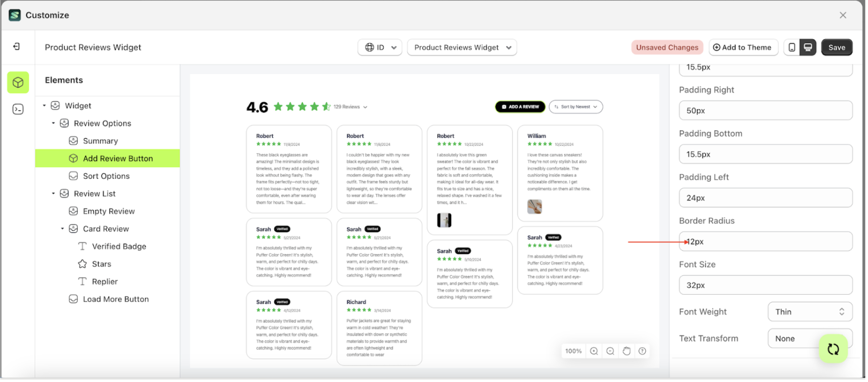868x382 pixels.
Task: Zoom out of the canvas
Action: click(x=610, y=351)
